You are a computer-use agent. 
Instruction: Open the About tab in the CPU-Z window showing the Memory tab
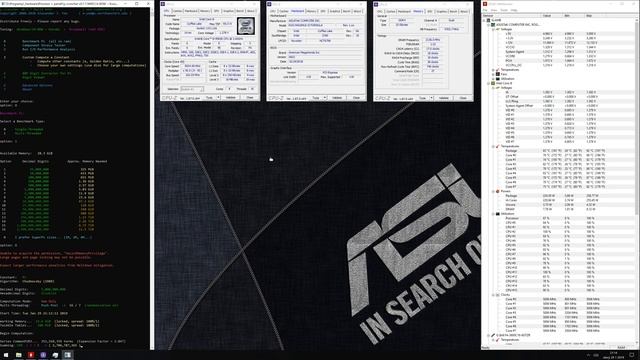coord(464,11)
